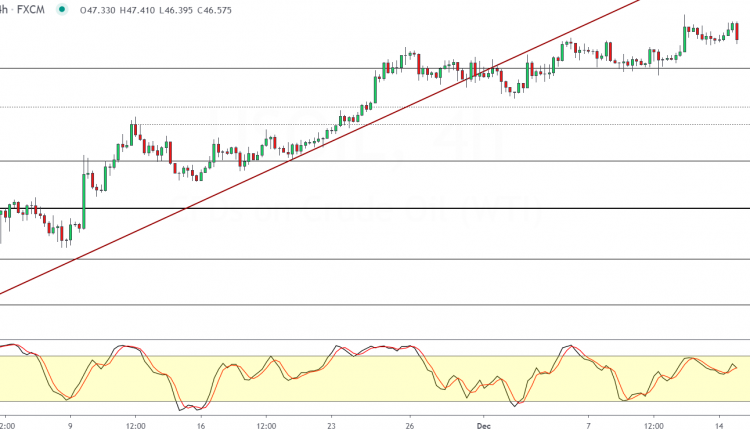The width and height of the screenshot is (750, 430).
Task: Click the low value L46.395
Action: pos(176,10)
